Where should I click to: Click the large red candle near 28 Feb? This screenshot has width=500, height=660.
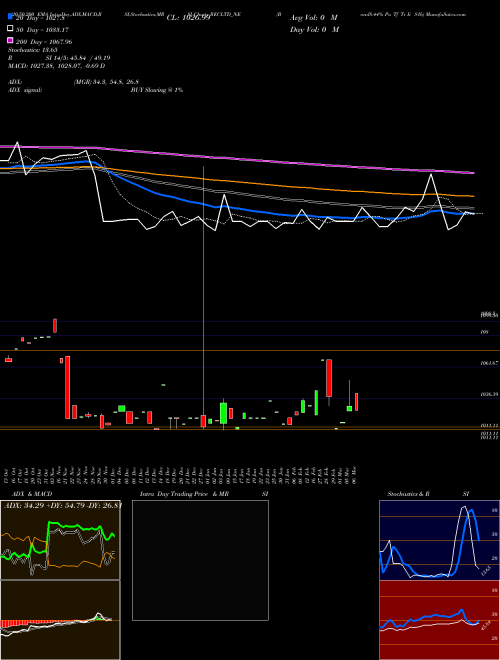pos(329,378)
